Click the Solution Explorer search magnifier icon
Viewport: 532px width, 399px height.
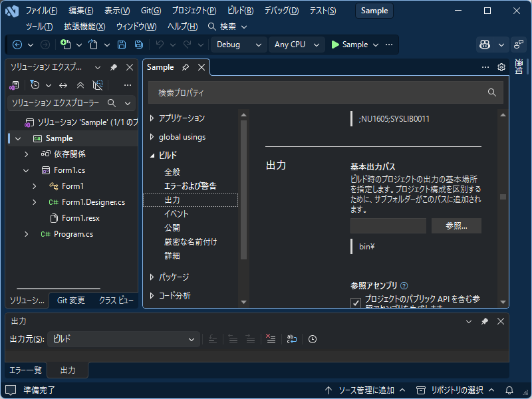tap(112, 103)
